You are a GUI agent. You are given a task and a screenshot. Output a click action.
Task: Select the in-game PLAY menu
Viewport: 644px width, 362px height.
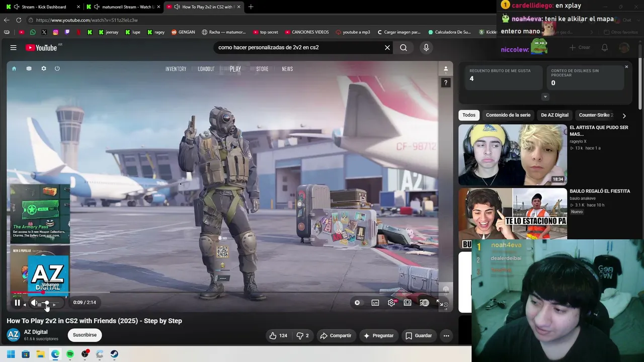(x=235, y=69)
